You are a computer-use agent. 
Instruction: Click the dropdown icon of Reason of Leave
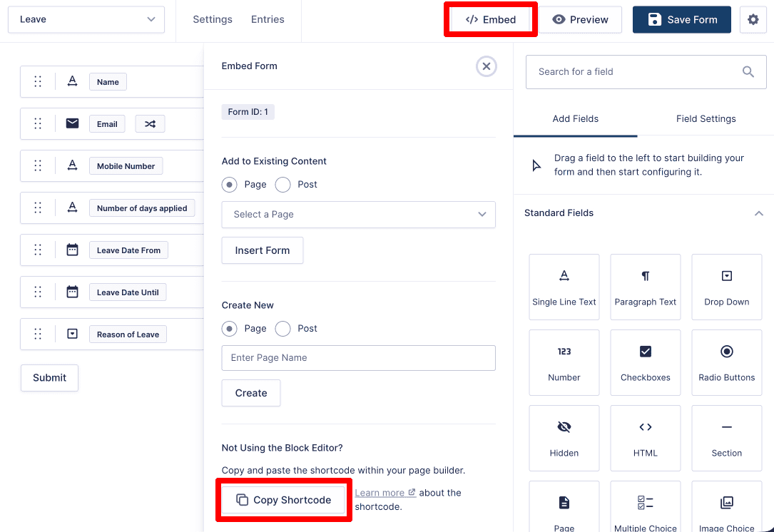coord(72,334)
